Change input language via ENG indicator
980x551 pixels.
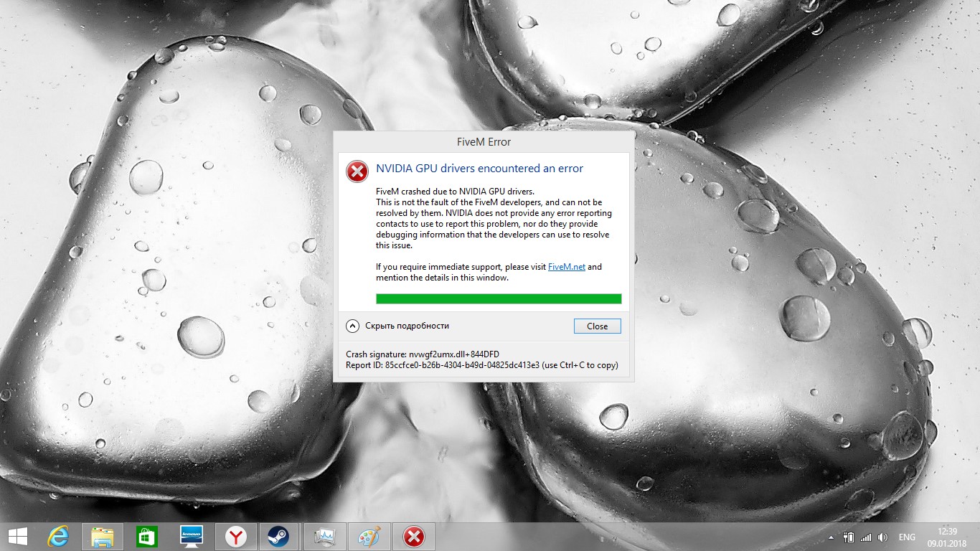point(907,537)
